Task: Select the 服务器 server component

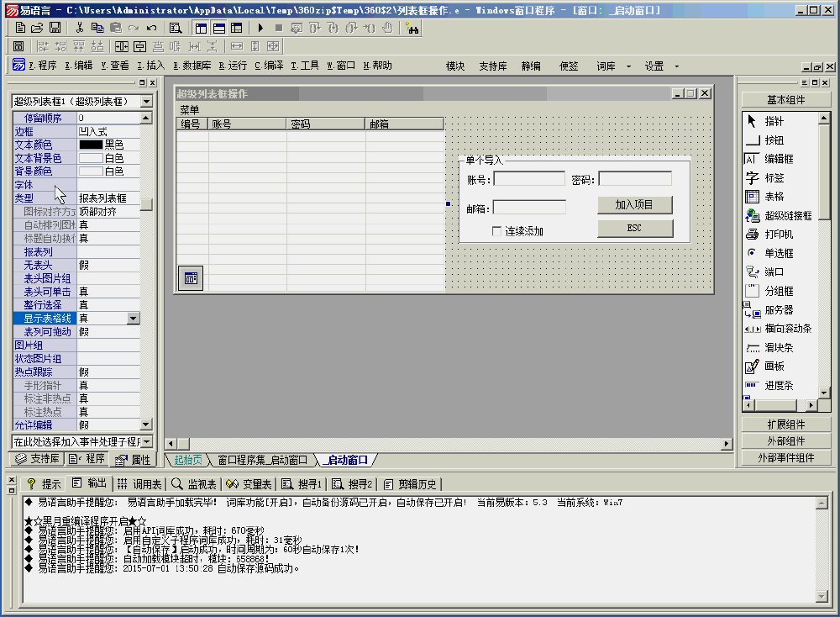Action: coord(780,310)
